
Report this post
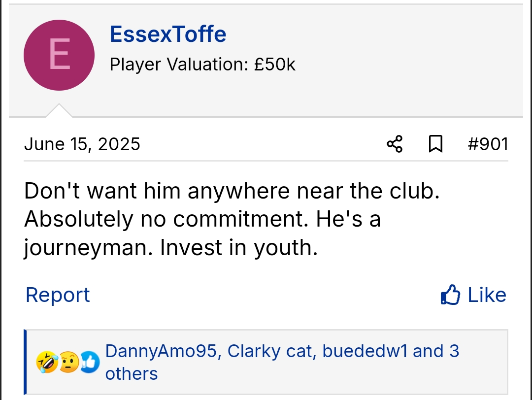(x=58, y=295)
